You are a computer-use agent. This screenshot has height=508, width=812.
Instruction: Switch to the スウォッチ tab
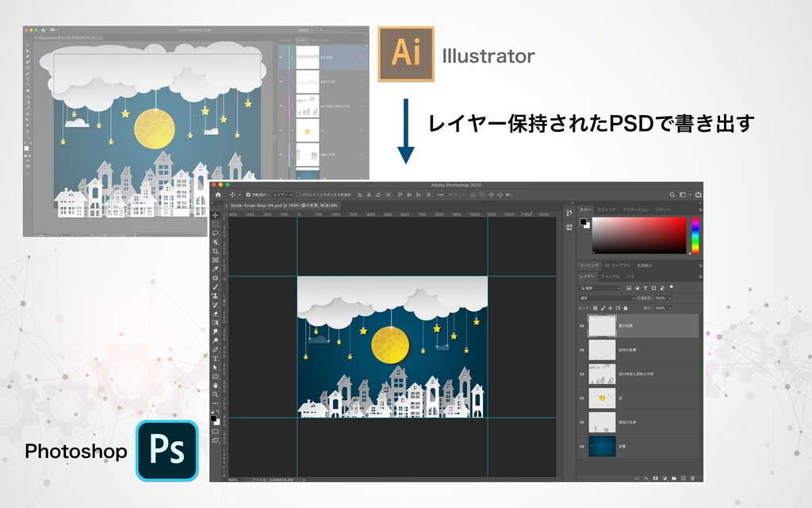pos(607,210)
